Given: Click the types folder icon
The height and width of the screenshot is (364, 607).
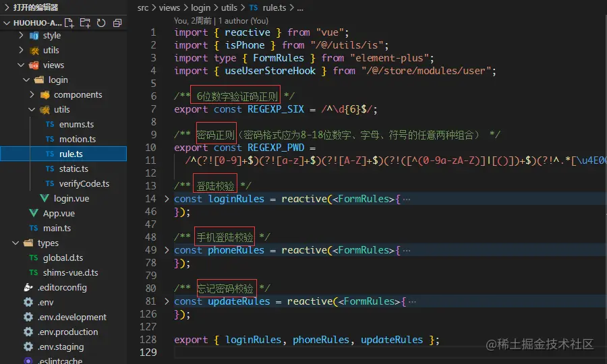Looking at the screenshot, I should click(x=28, y=243).
